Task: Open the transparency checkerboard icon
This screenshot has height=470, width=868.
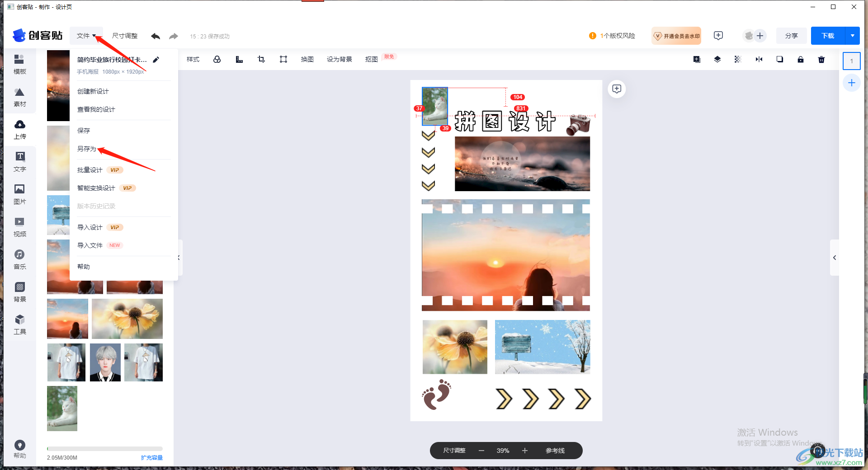Action: (738, 59)
